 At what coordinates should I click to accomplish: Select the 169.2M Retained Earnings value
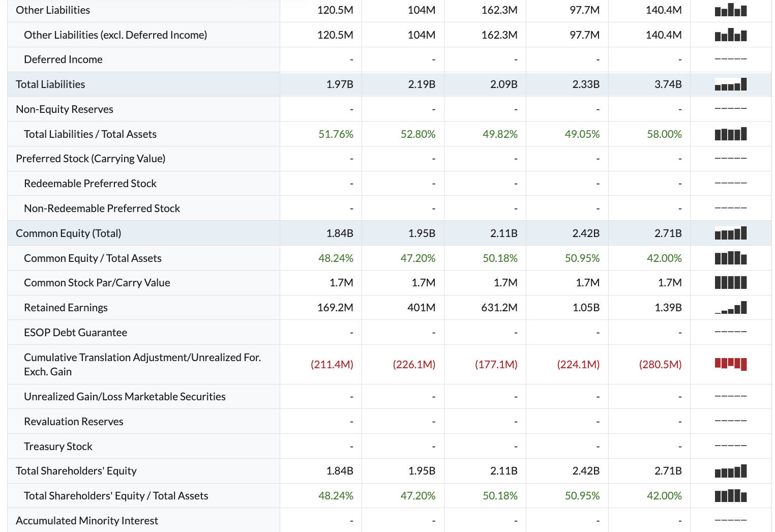335,308
